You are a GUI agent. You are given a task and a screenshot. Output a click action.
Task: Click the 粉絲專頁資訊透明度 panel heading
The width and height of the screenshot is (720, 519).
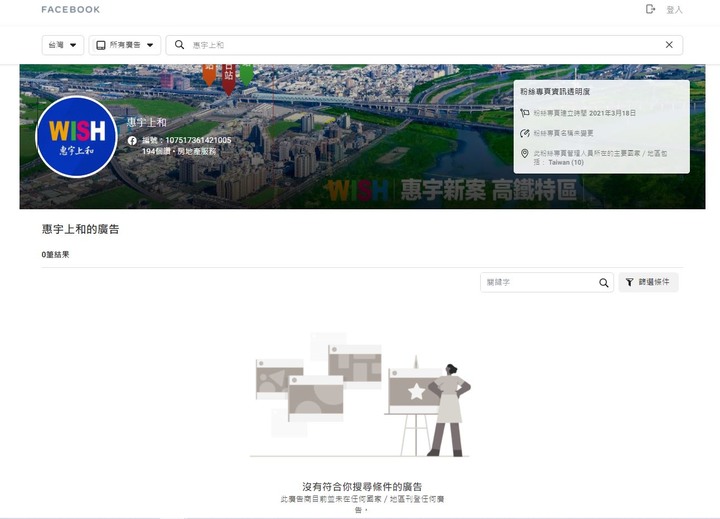pyautogui.click(x=555, y=91)
